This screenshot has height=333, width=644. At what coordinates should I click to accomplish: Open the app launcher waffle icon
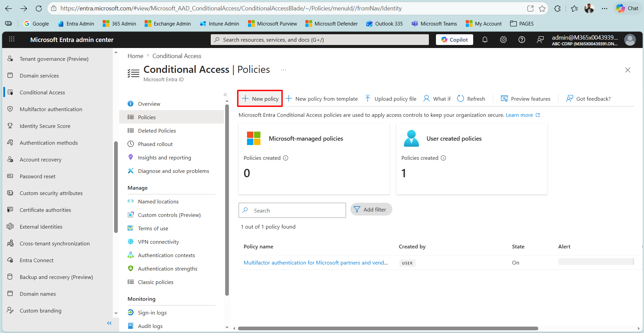point(12,39)
